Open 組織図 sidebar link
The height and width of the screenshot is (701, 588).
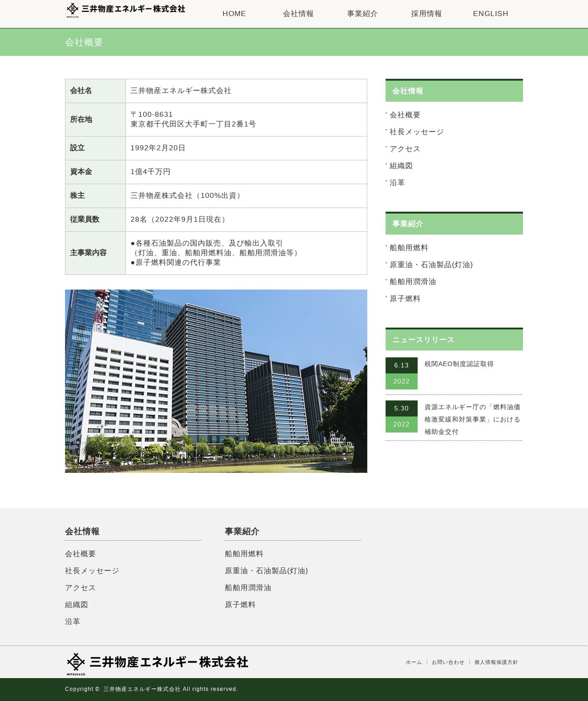(401, 166)
